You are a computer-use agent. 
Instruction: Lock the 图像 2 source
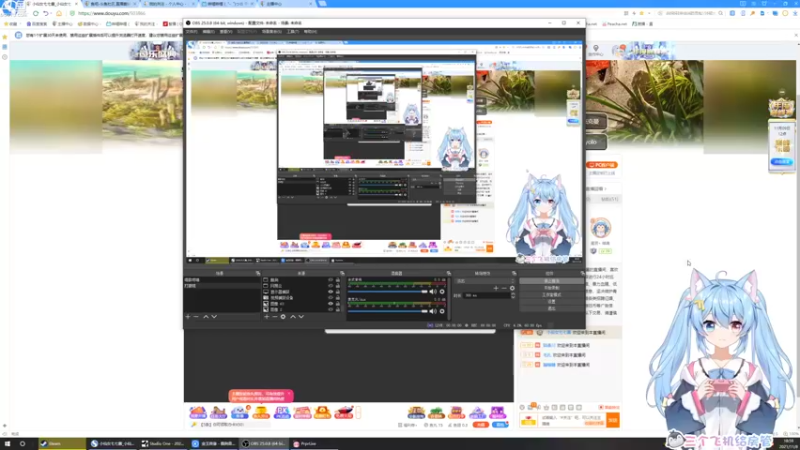click(x=337, y=309)
